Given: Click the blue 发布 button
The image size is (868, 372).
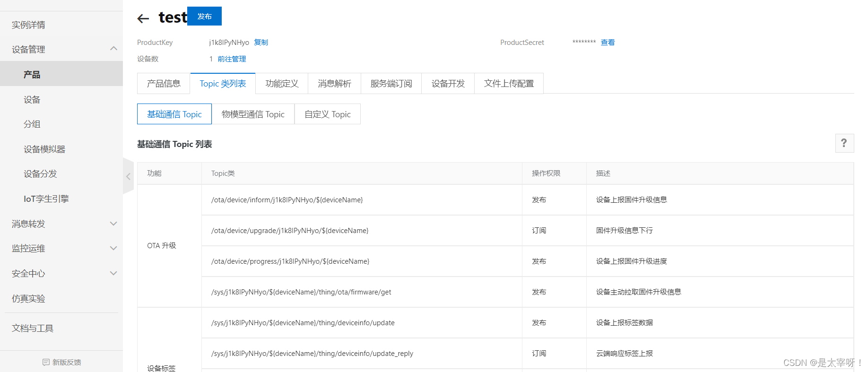Looking at the screenshot, I should coord(204,16).
